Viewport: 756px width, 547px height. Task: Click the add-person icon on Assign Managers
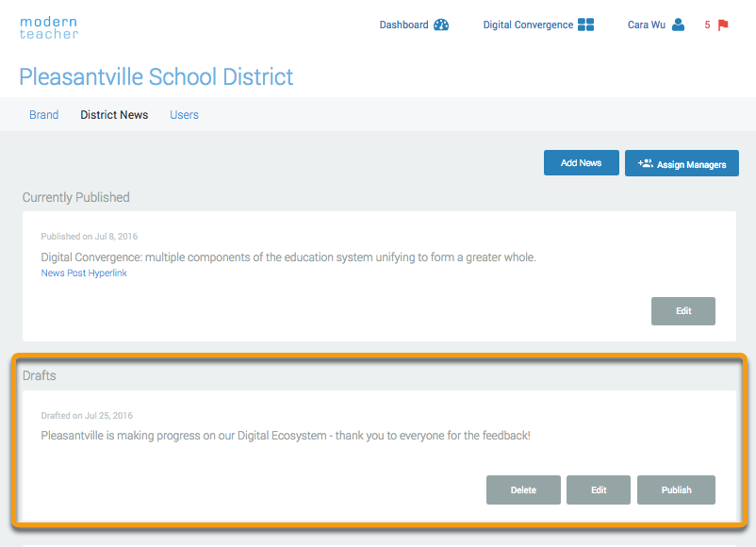tap(645, 163)
